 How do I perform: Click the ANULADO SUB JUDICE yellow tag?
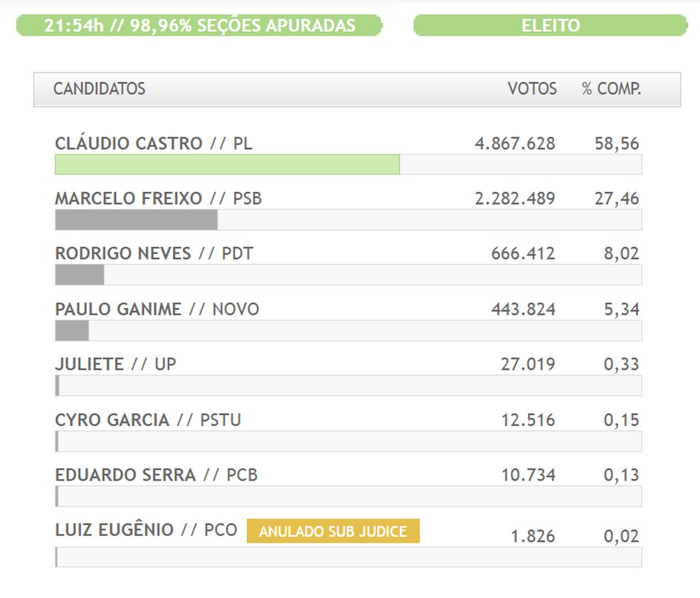333,532
